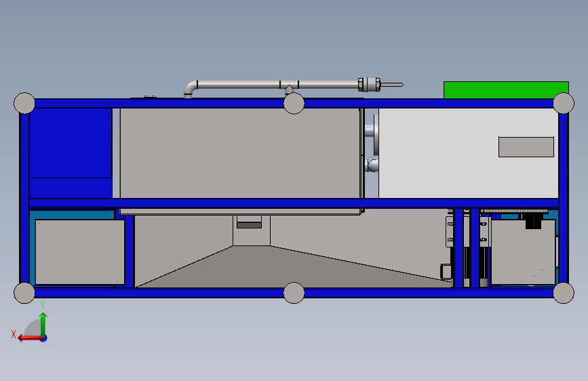Select the dark slot in chute below tank
The height and width of the screenshot is (381, 588).
click(249, 225)
